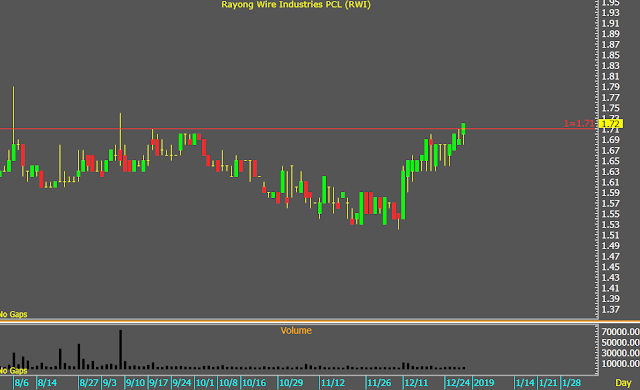Click the 50000.00 volume scale value
Viewport: 640px width, 390px height.
[x=620, y=342]
